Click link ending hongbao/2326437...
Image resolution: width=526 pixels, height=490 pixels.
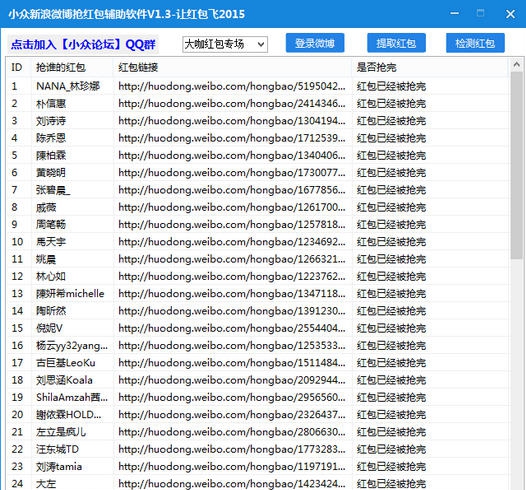(x=232, y=415)
